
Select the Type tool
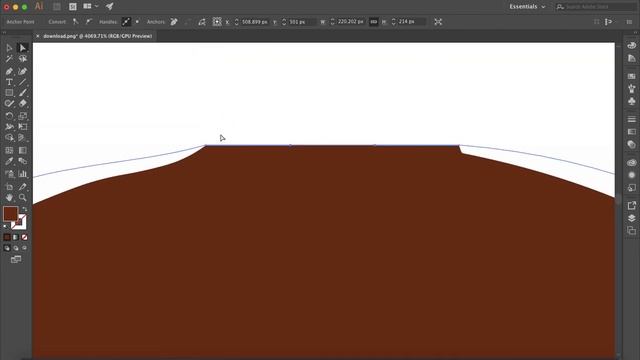(9, 82)
